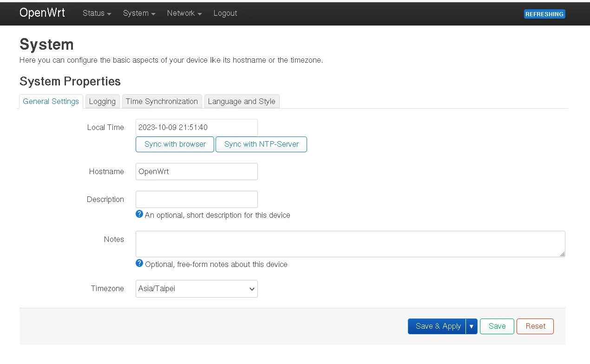Log out via the Logout link
Screen dimensions: 590x364
pyautogui.click(x=225, y=13)
